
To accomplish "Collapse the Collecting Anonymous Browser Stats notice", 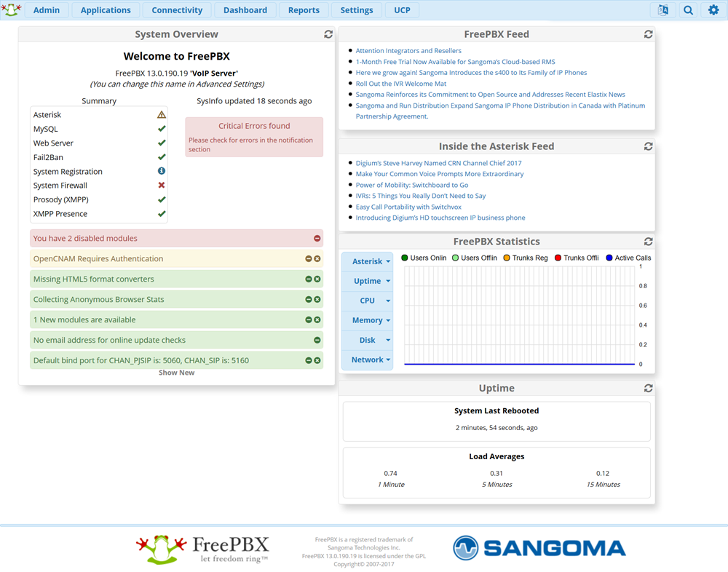I will tap(308, 300).
